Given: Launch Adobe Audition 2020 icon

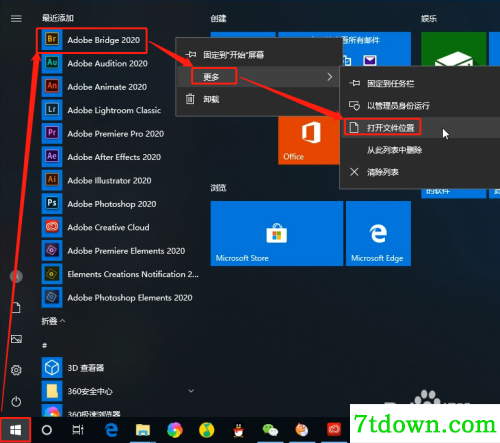Looking at the screenshot, I should point(52,63).
